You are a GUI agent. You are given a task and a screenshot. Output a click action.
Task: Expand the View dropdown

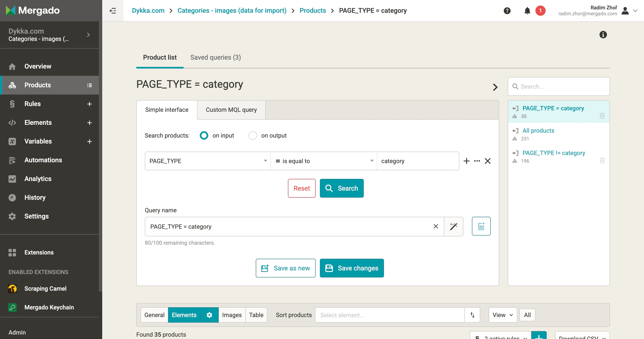[x=503, y=315]
